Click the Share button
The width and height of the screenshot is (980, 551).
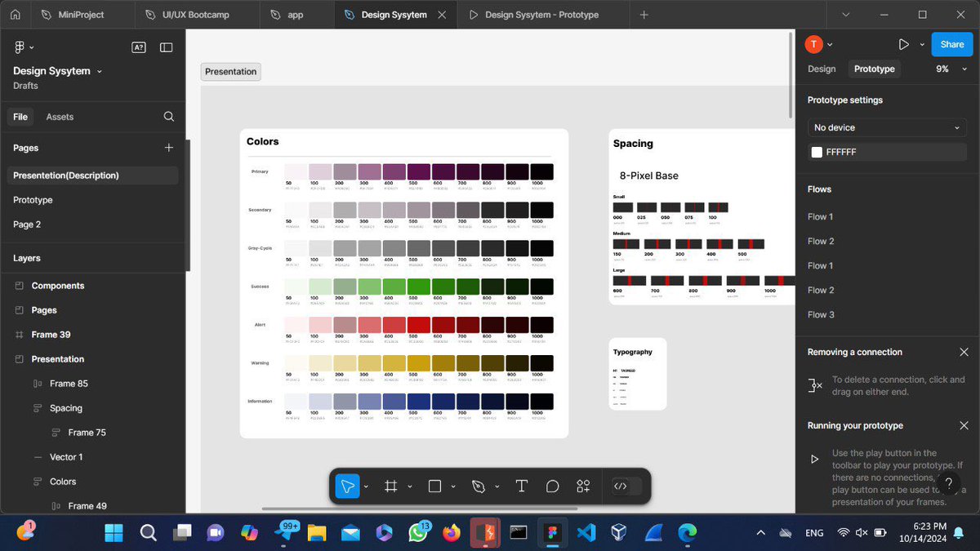[x=952, y=44]
